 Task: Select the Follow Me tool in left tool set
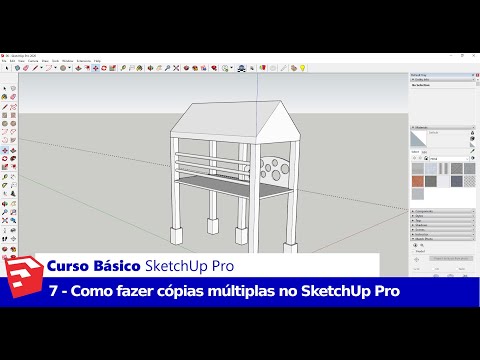pos(13,158)
